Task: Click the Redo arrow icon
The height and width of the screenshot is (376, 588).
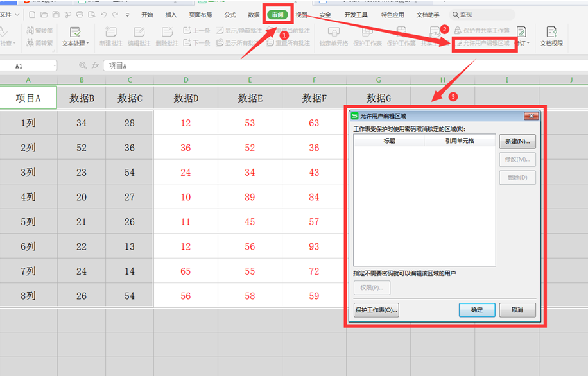Action: 115,15
